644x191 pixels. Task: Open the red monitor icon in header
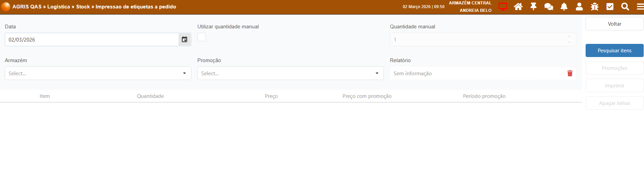coord(503,6)
